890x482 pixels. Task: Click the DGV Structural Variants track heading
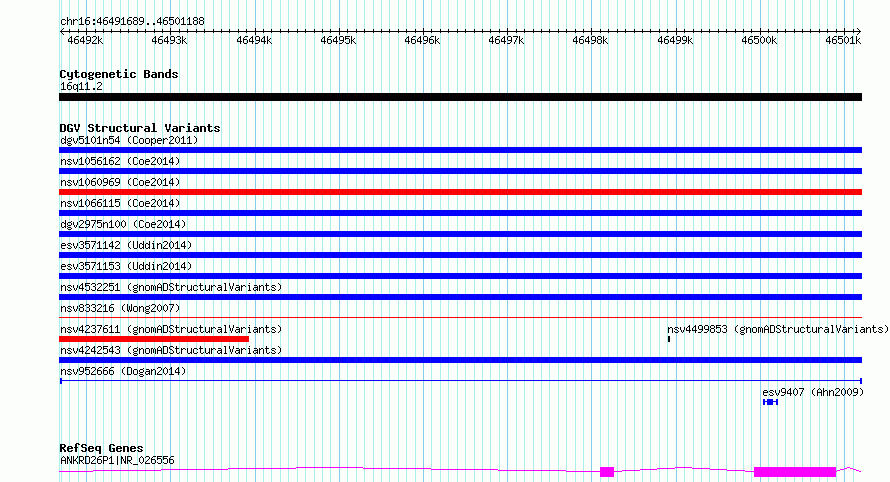(140, 128)
